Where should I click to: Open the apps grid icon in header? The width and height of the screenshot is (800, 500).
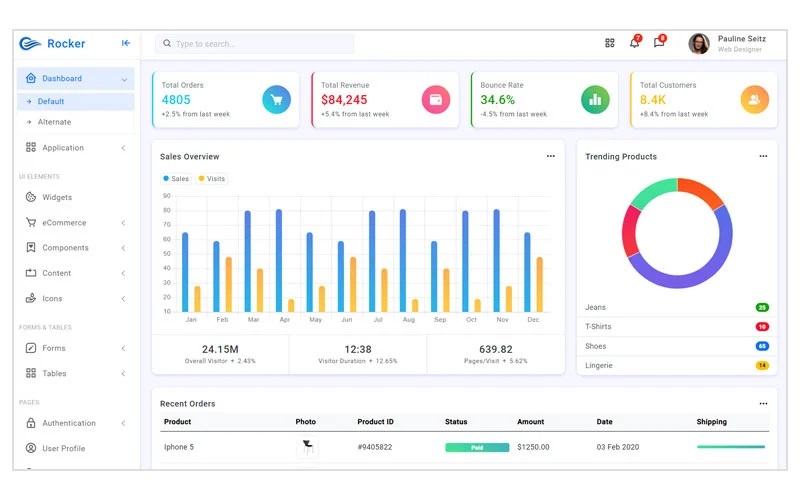pos(610,43)
